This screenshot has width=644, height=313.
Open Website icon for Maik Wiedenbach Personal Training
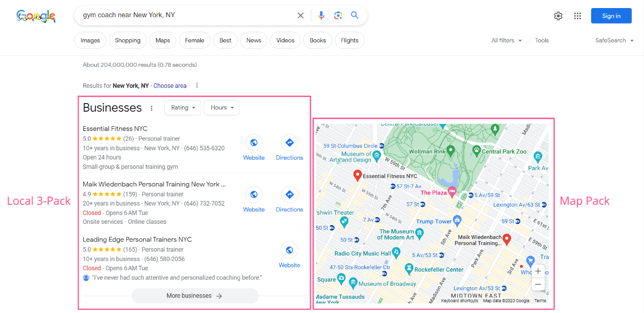(254, 194)
